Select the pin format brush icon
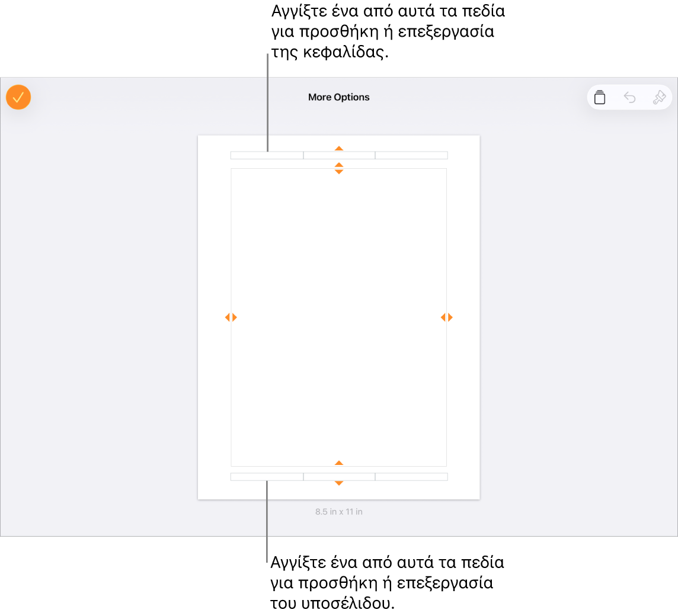The width and height of the screenshot is (678, 616). pos(659,97)
